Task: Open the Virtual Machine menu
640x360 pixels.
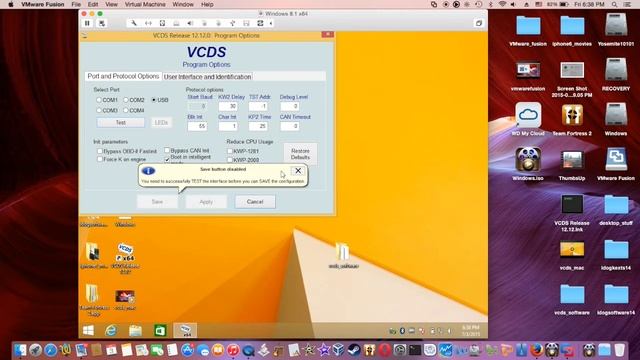Action: (x=145, y=4)
